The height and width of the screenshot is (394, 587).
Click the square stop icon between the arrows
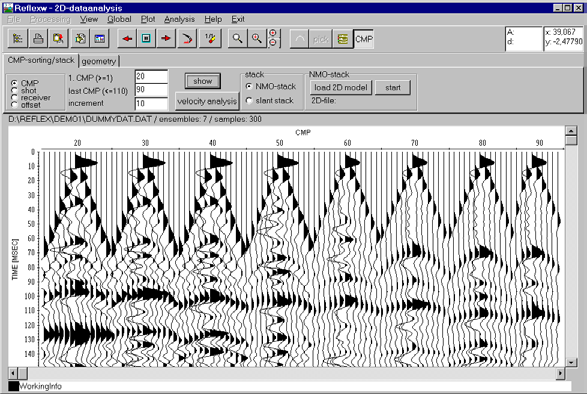[x=146, y=39]
